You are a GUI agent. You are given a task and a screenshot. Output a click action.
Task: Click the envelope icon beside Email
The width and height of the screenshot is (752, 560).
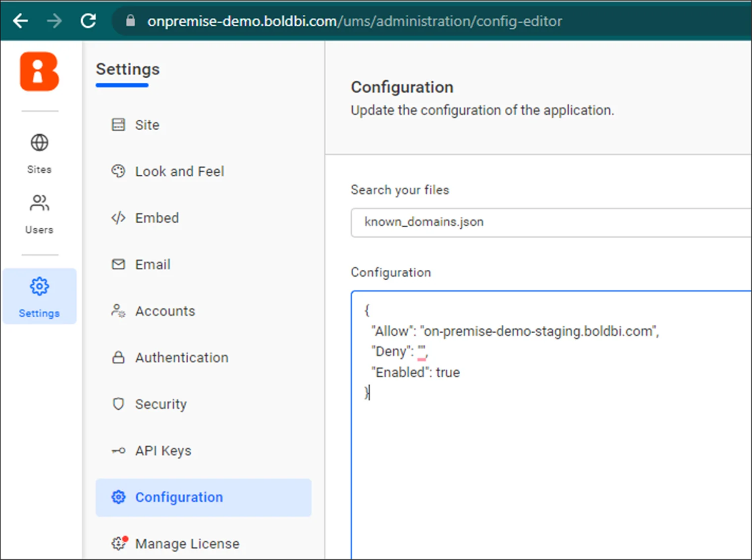tap(118, 264)
